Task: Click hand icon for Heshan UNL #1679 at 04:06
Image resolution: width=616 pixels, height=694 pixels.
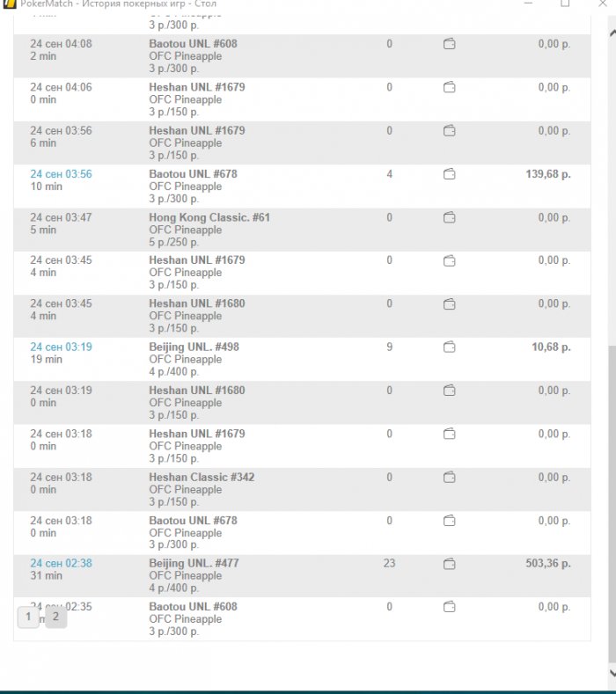Action: (x=449, y=87)
